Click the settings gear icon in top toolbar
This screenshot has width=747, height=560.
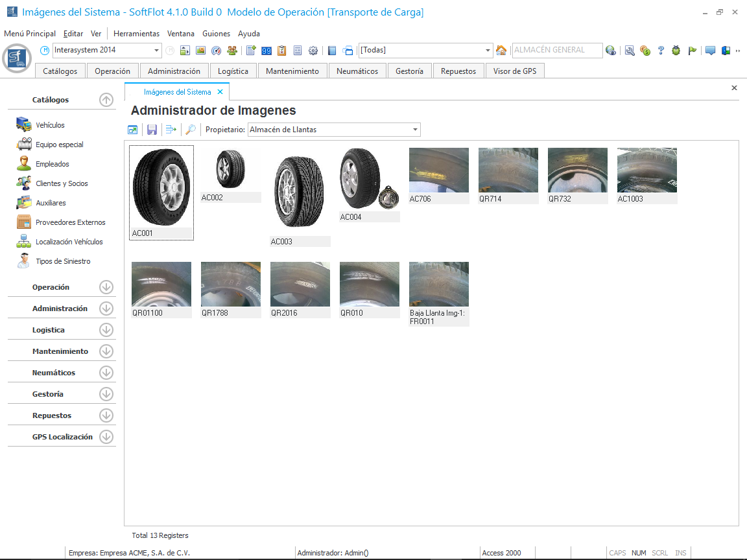[x=313, y=51]
